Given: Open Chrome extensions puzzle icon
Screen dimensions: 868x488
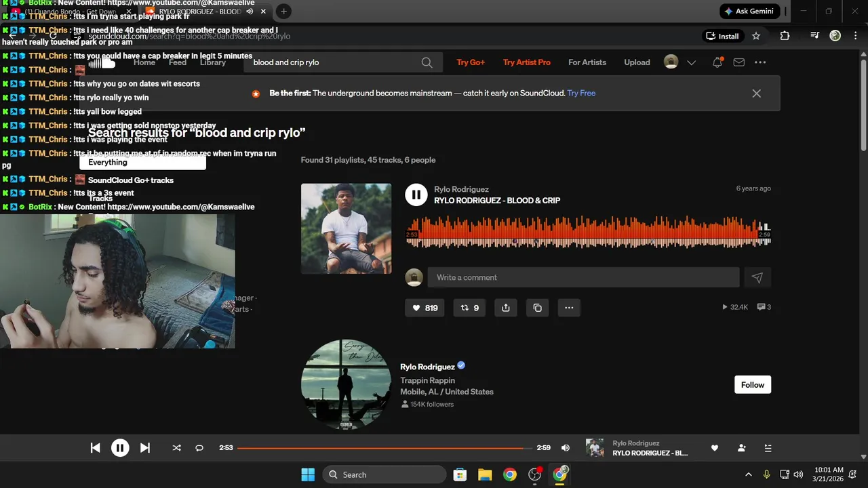Looking at the screenshot, I should 785,36.
